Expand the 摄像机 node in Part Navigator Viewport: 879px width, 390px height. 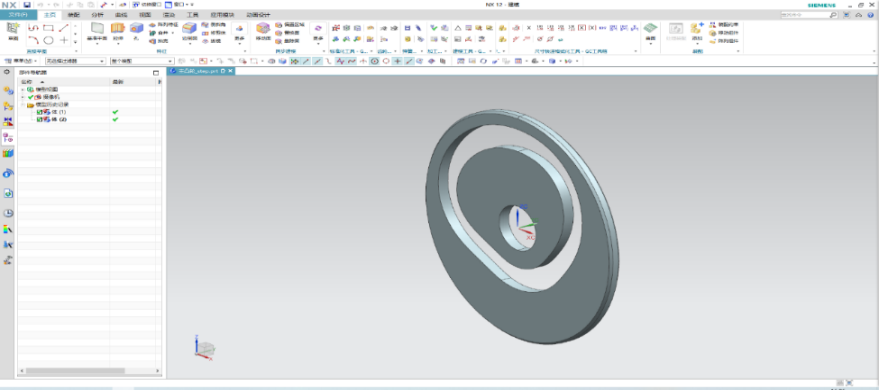pos(23,97)
